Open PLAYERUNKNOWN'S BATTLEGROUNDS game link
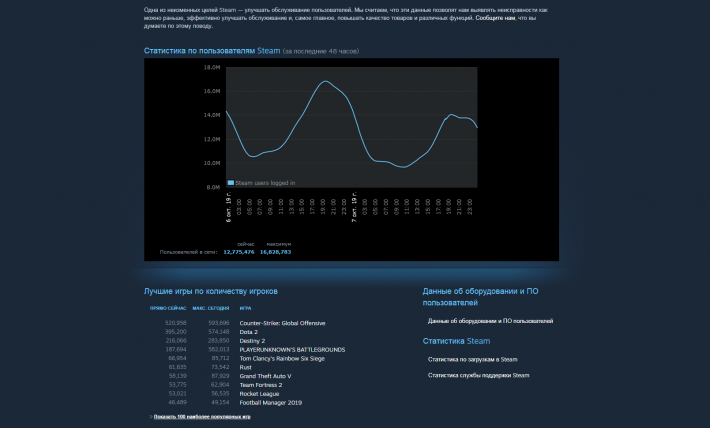 pos(292,350)
